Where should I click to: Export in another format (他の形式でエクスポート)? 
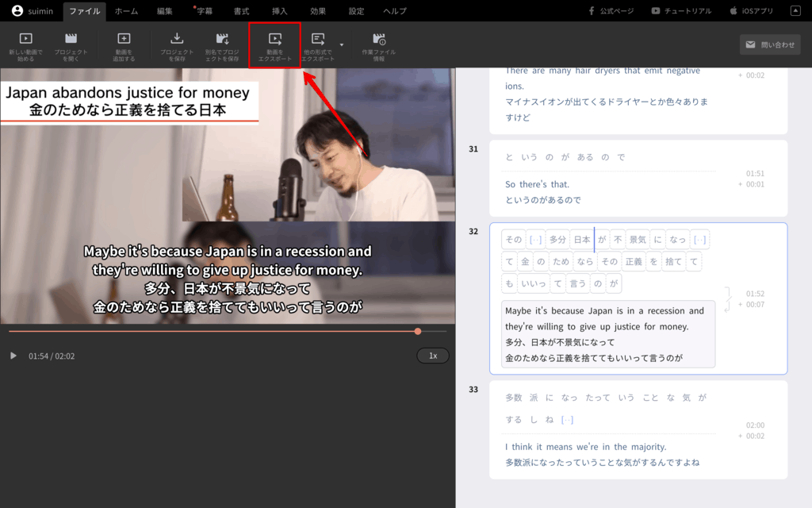click(x=317, y=46)
